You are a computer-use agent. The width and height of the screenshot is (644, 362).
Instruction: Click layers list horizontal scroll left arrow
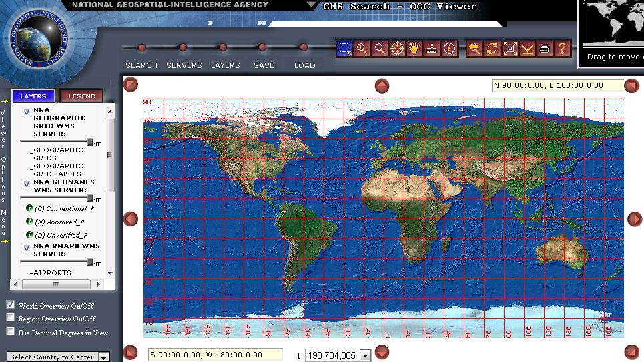[15, 284]
